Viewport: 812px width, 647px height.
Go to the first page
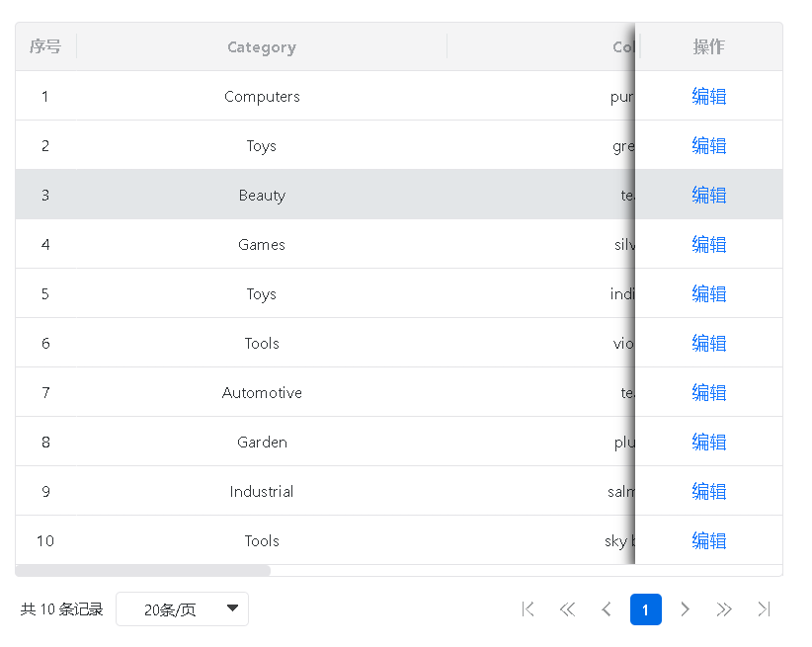[x=528, y=609]
